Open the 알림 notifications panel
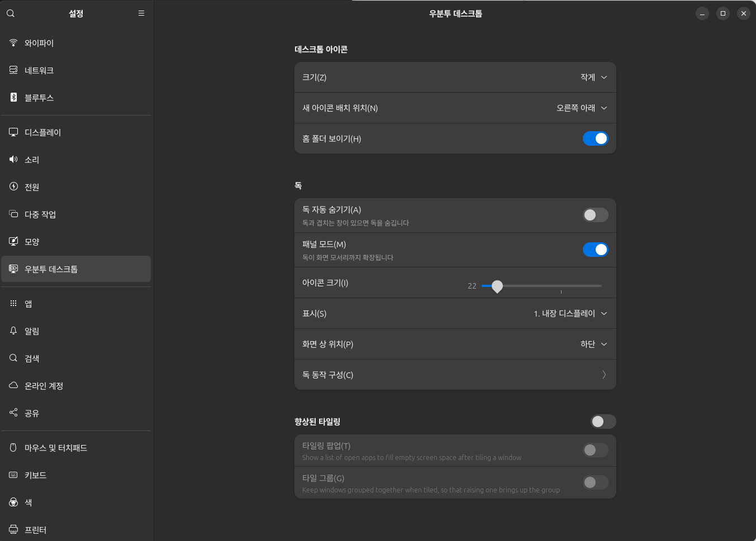 (76, 331)
